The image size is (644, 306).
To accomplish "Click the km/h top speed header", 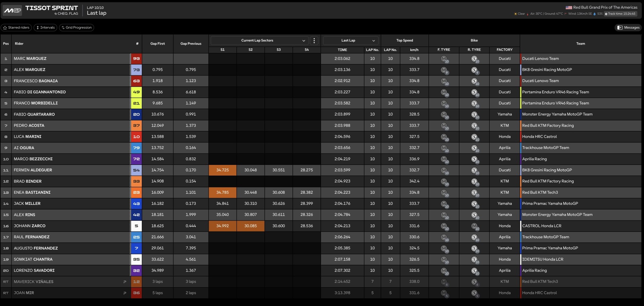I will 414,50.
